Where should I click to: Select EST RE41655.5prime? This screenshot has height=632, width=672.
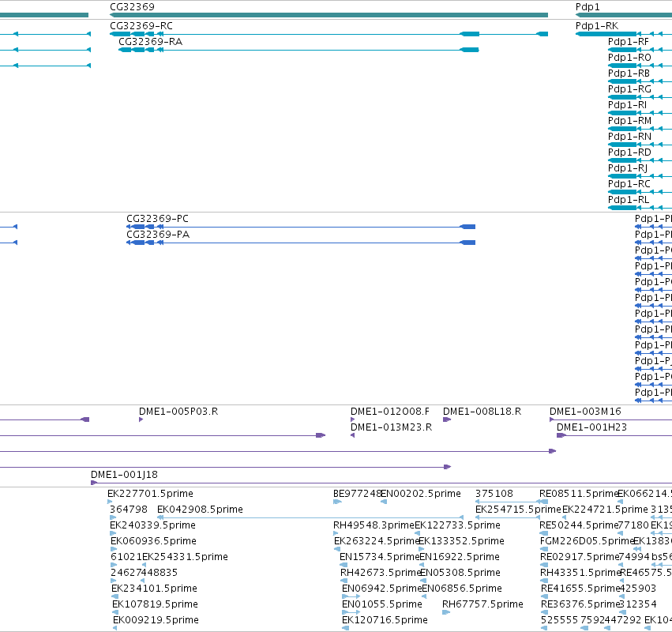coord(580,589)
